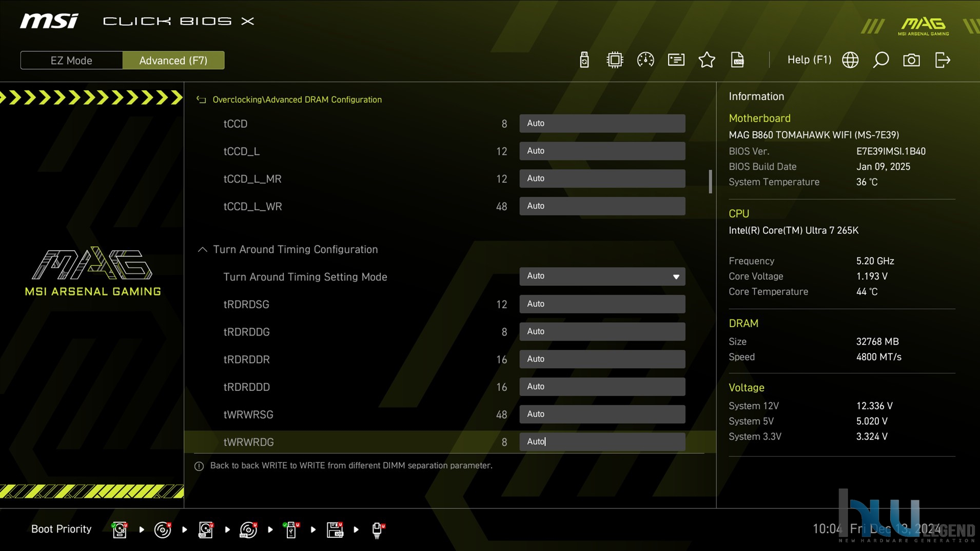The image size is (980, 551).
Task: Click the tRDRDDR Auto input field
Action: [602, 359]
